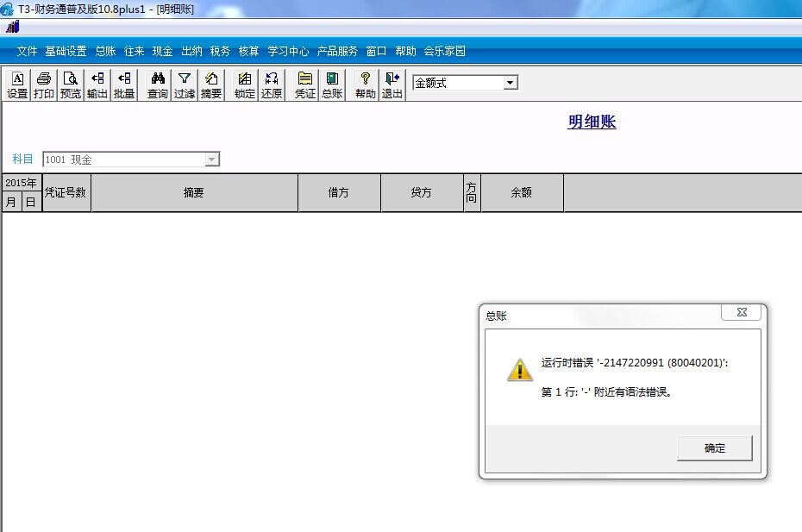Click the 运行时错误 message text
This screenshot has width=802, height=532.
tap(634, 363)
